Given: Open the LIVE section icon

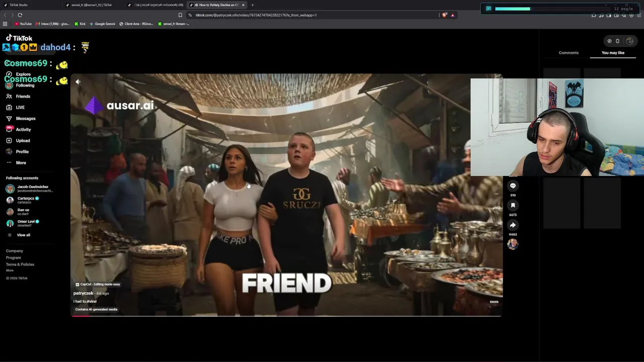Looking at the screenshot, I should tap(9, 107).
